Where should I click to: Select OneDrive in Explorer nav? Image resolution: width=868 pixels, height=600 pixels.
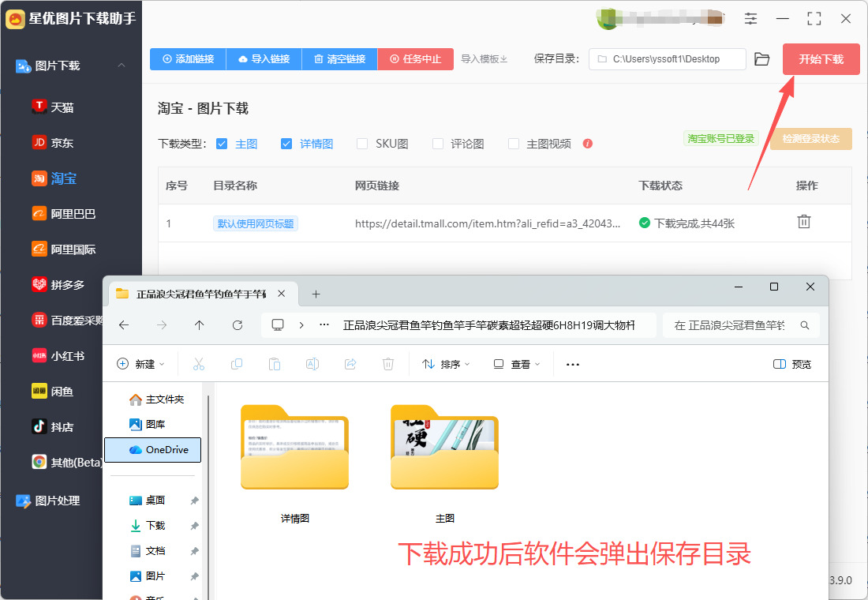[153, 450]
